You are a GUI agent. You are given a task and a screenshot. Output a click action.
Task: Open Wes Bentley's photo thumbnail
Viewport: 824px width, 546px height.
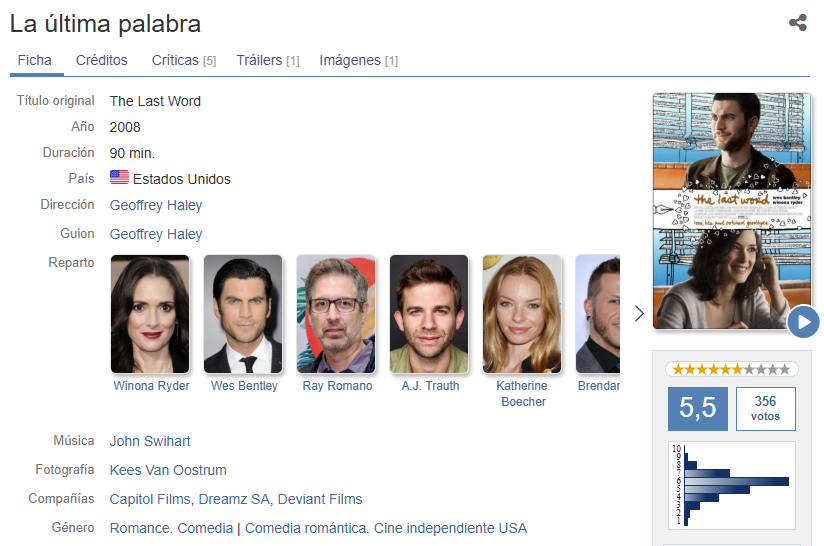tap(243, 314)
